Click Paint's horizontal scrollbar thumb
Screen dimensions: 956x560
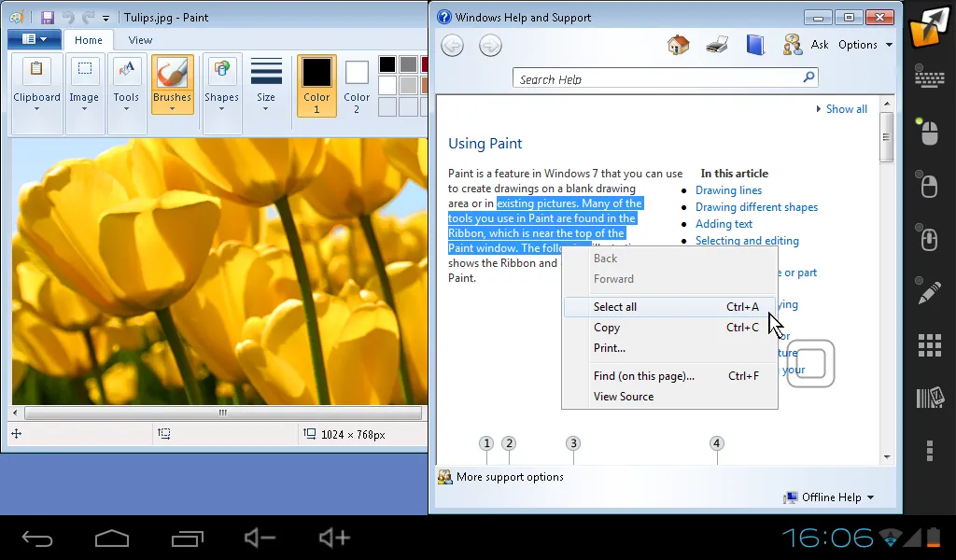(222, 413)
